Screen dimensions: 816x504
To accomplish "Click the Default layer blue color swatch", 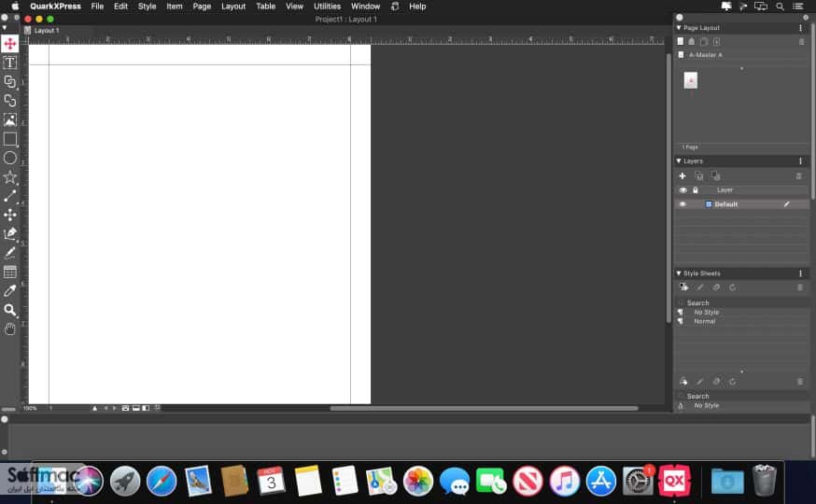I will (709, 204).
